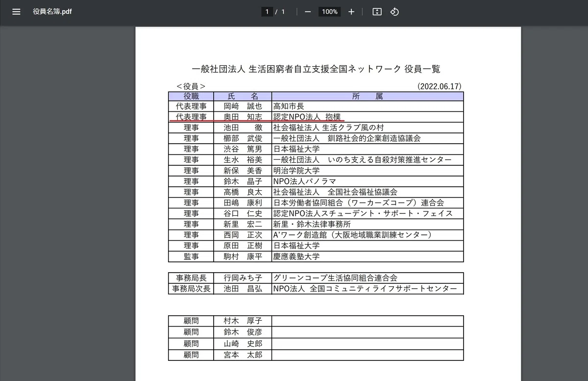Select the name 新里 宏二
Screen dimensions: 588x381
(243, 225)
